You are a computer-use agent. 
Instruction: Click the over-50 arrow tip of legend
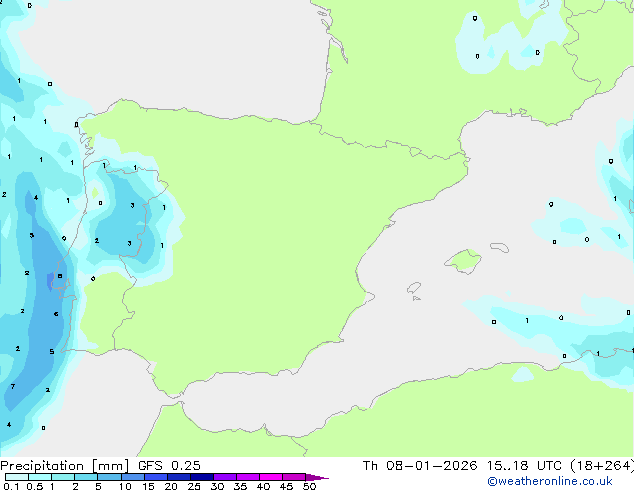coord(317,477)
